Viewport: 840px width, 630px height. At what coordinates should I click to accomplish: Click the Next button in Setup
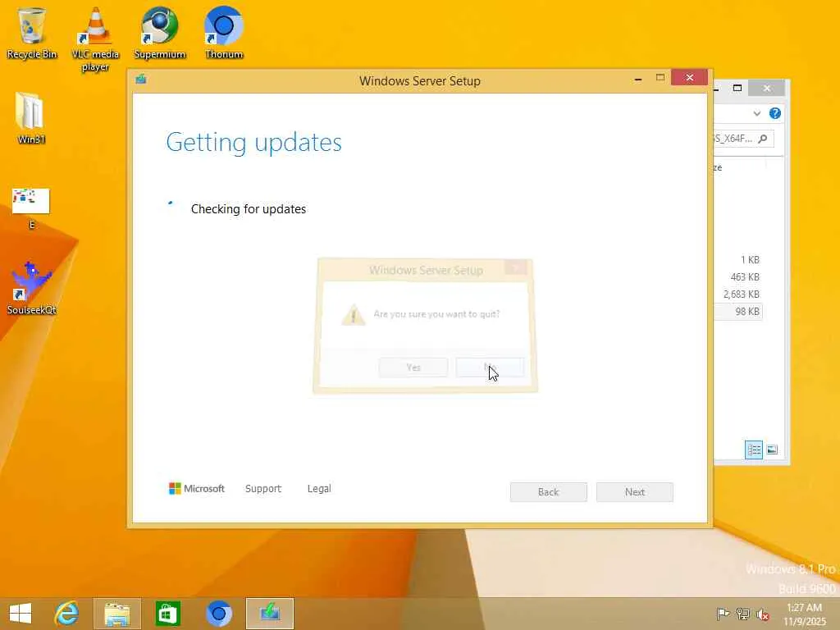click(634, 492)
